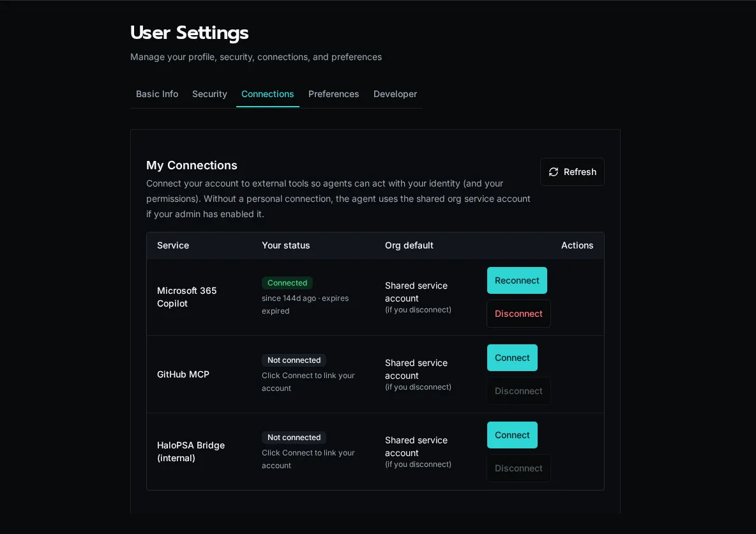This screenshot has height=534, width=756.
Task: Click Shared service account in Copilot row
Action: 416,292
